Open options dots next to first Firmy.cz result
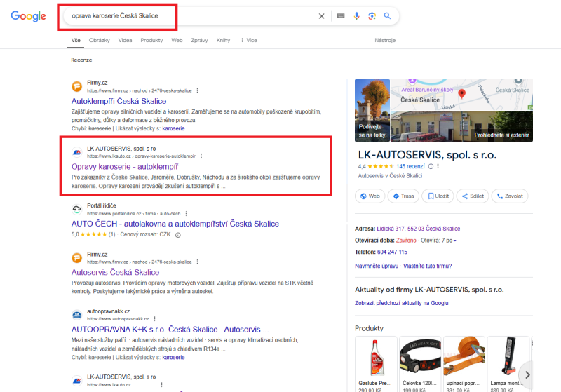 [x=198, y=90]
